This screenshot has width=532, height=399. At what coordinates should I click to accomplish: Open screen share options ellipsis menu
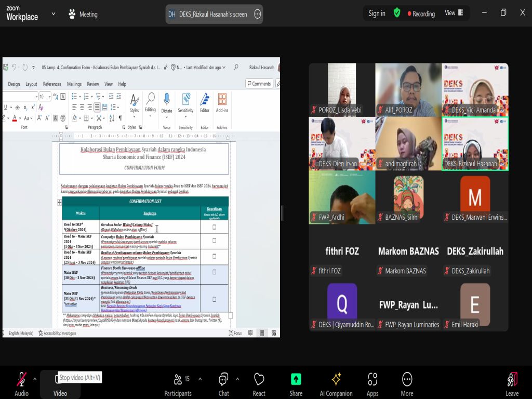[257, 15]
